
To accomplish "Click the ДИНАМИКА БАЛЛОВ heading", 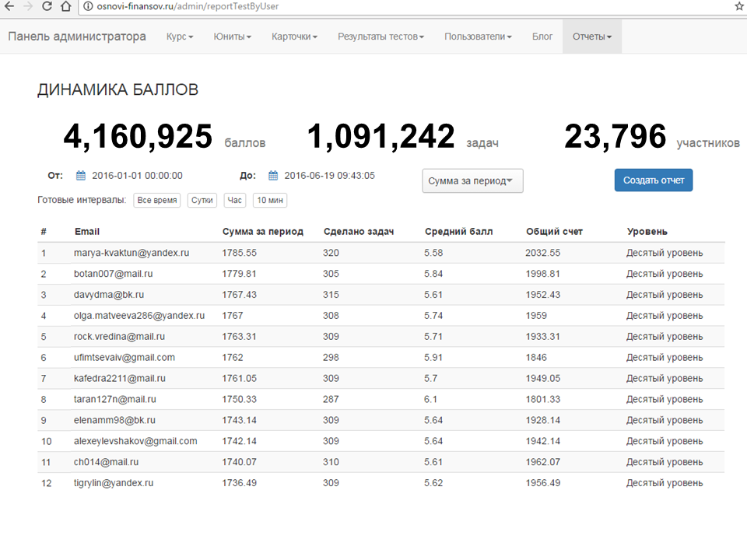I will (117, 90).
